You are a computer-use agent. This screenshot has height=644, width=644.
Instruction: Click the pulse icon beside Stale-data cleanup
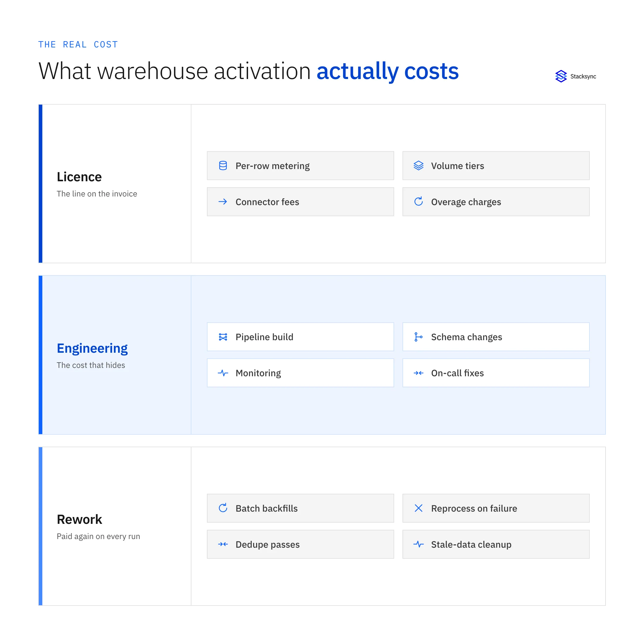point(418,544)
